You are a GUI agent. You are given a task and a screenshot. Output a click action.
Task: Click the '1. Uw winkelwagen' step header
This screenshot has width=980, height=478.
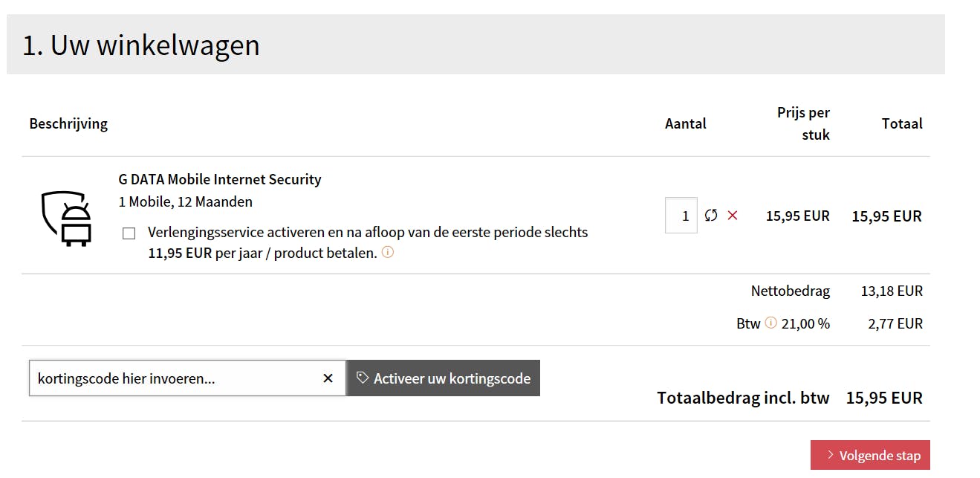click(141, 45)
